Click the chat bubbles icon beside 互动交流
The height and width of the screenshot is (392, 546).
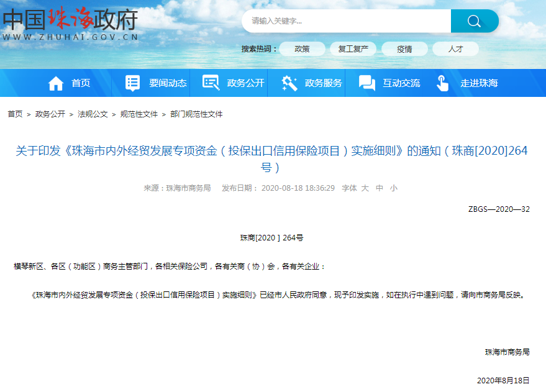tap(367, 83)
